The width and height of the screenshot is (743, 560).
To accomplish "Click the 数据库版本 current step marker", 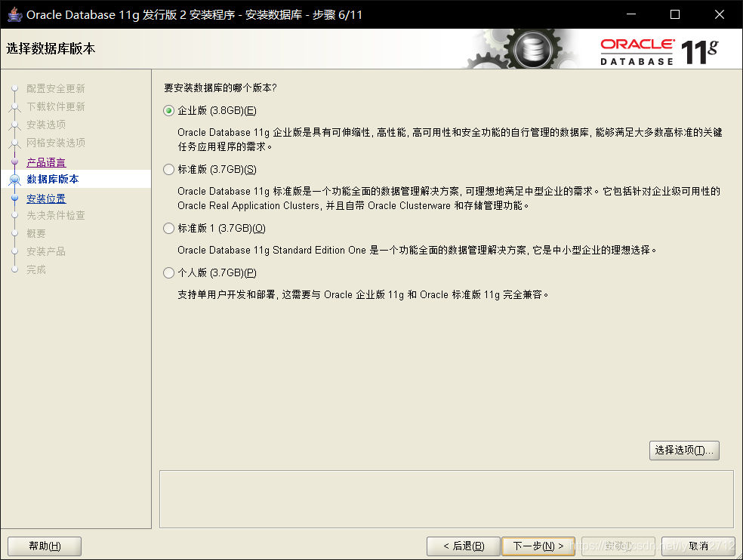I will point(14,179).
